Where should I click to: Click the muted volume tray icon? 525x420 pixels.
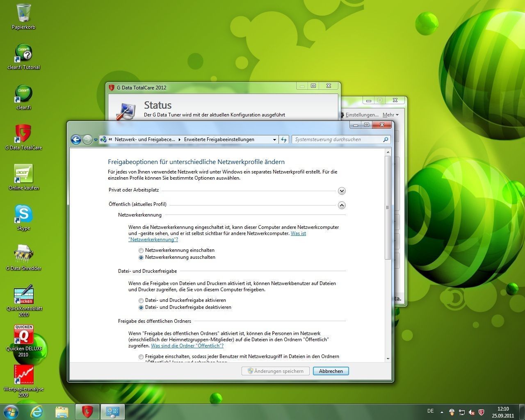(472, 412)
